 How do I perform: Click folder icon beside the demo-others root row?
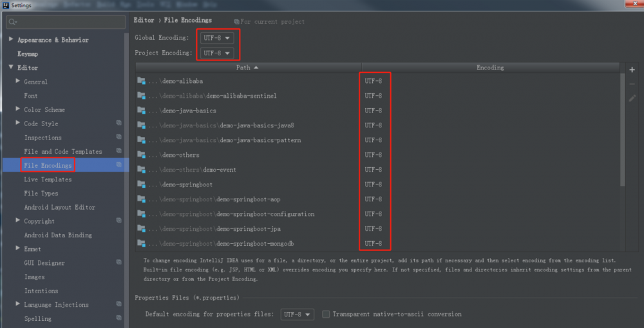click(x=141, y=154)
